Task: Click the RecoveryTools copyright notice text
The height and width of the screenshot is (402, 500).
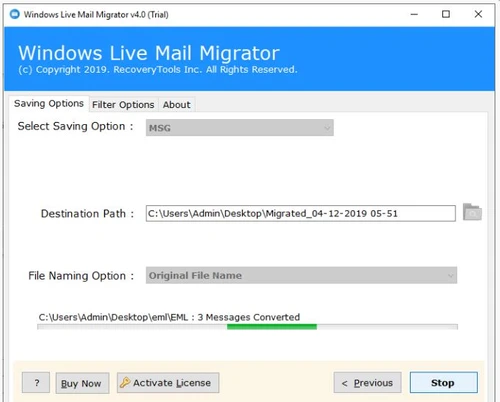Action: (x=158, y=70)
